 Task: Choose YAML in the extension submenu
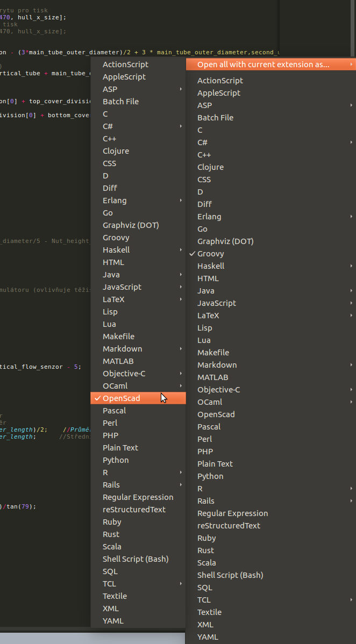click(x=208, y=637)
